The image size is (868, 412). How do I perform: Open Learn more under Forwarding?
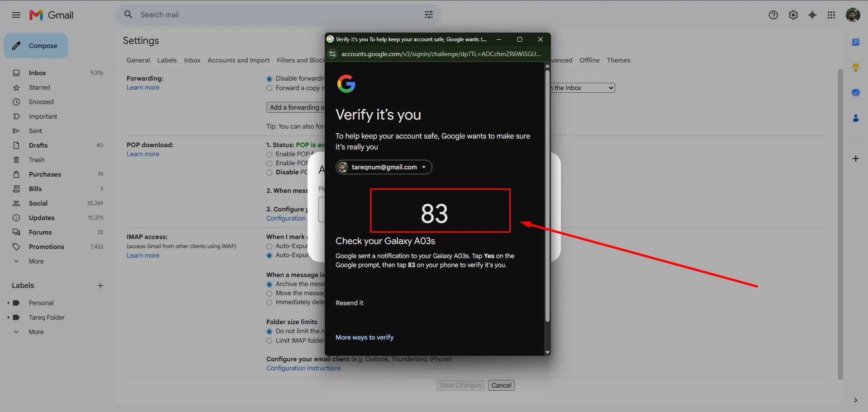coord(143,87)
